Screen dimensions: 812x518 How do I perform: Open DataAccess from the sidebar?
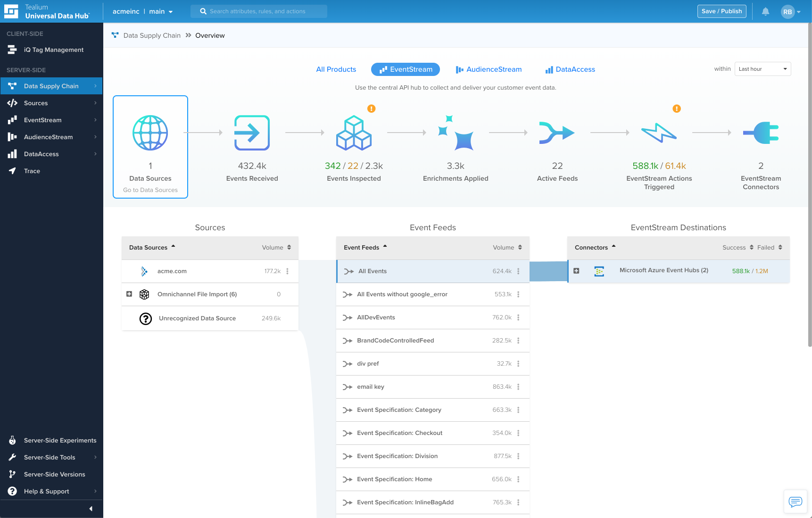click(41, 154)
